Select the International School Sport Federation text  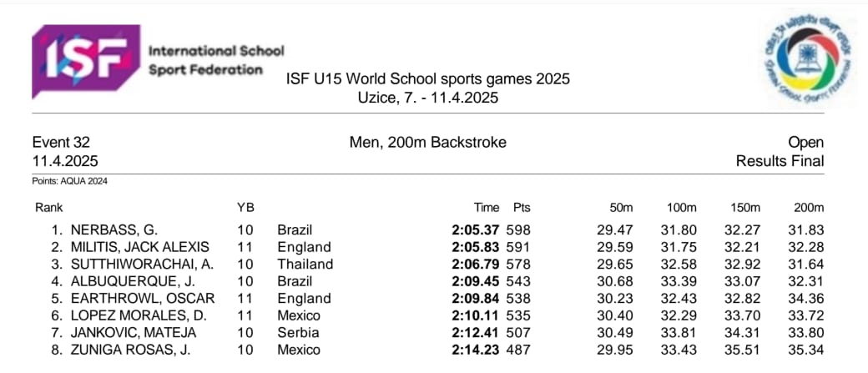pos(216,60)
